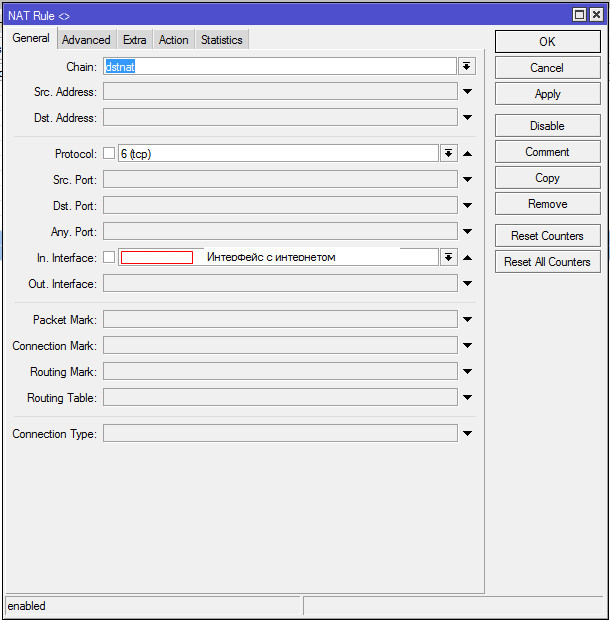The image size is (610, 621).
Task: Expand the Dst. Port field
Action: [467, 205]
